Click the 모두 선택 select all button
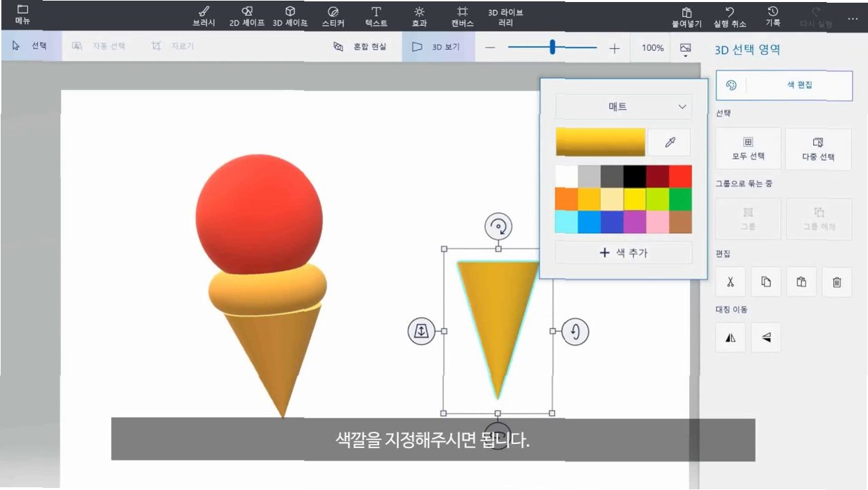This screenshot has width=868, height=490. pyautogui.click(x=748, y=148)
